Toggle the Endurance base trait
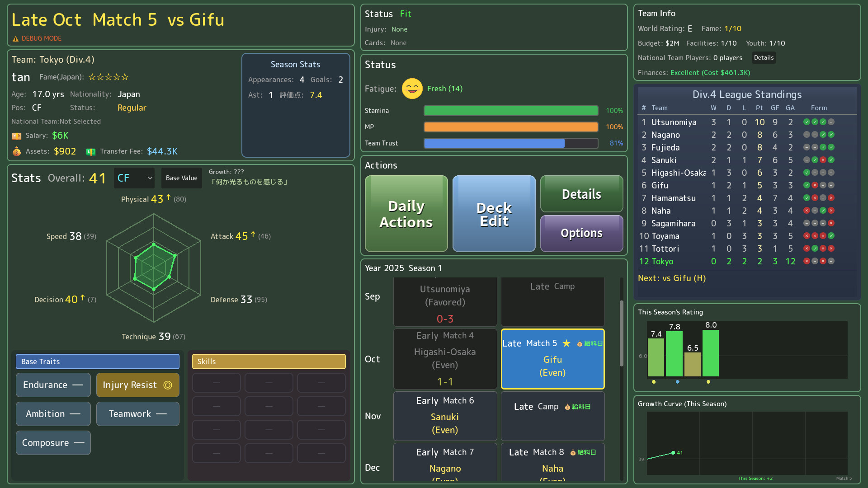This screenshot has height=488, width=868. point(53,385)
